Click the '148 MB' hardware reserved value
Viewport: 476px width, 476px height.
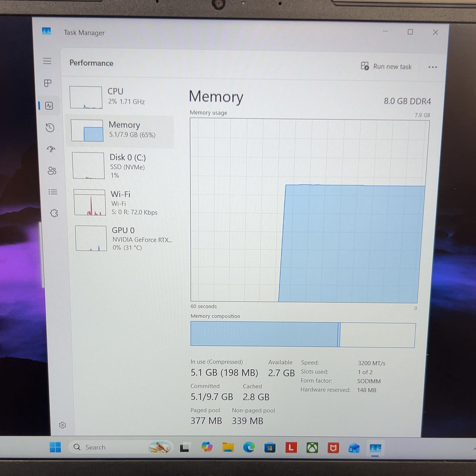(367, 390)
